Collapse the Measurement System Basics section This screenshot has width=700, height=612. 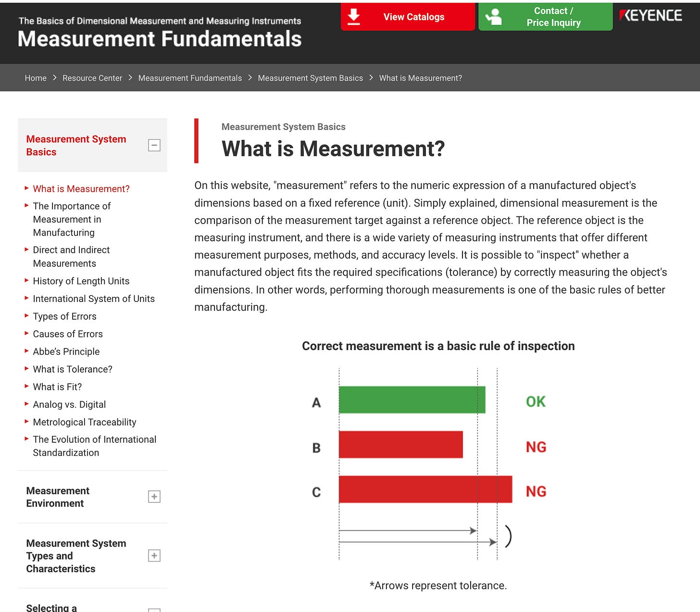click(x=154, y=145)
